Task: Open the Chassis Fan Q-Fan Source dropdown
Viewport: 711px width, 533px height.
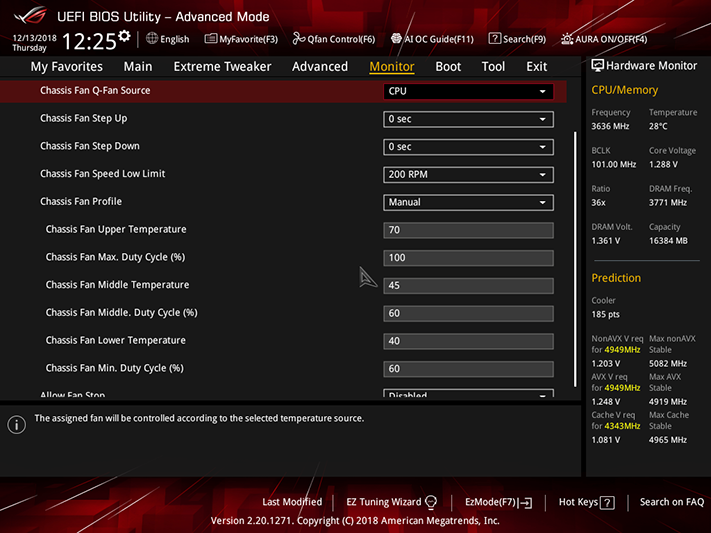Action: pos(468,91)
